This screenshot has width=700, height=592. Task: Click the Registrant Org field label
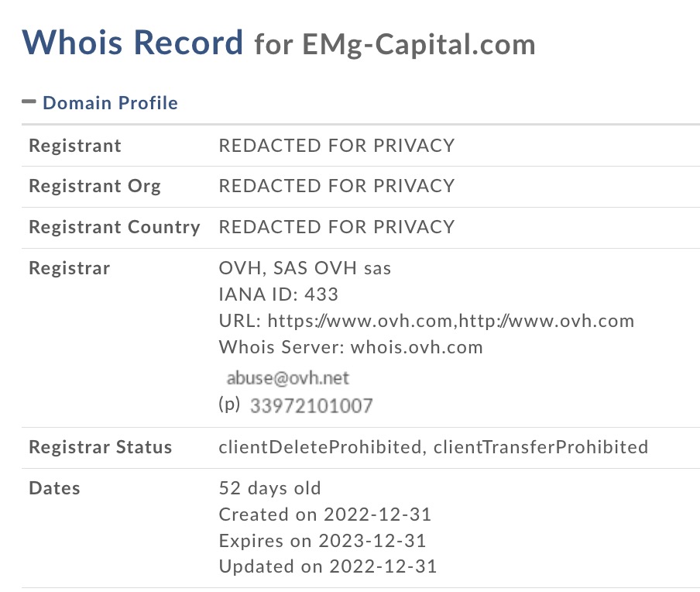point(94,186)
